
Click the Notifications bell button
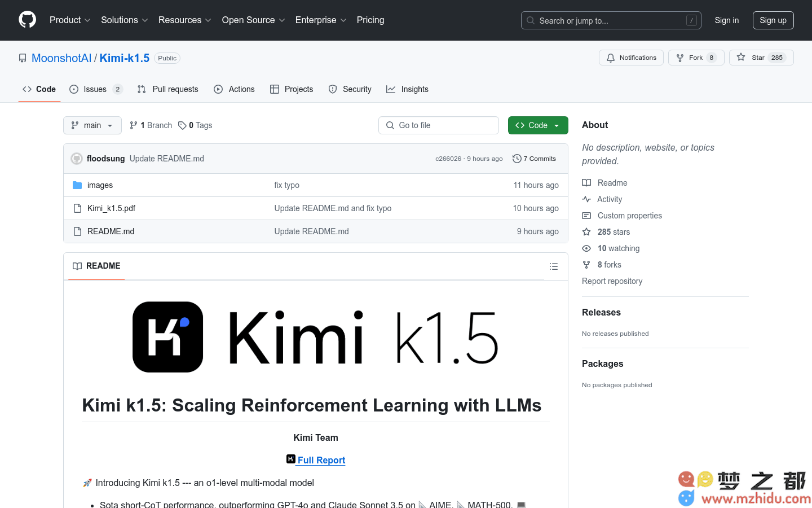coord(631,58)
